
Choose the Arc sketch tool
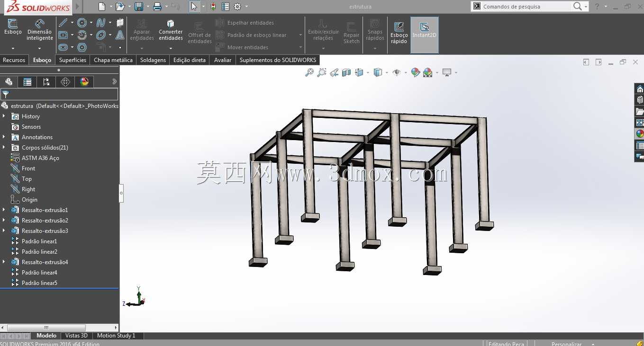click(82, 35)
